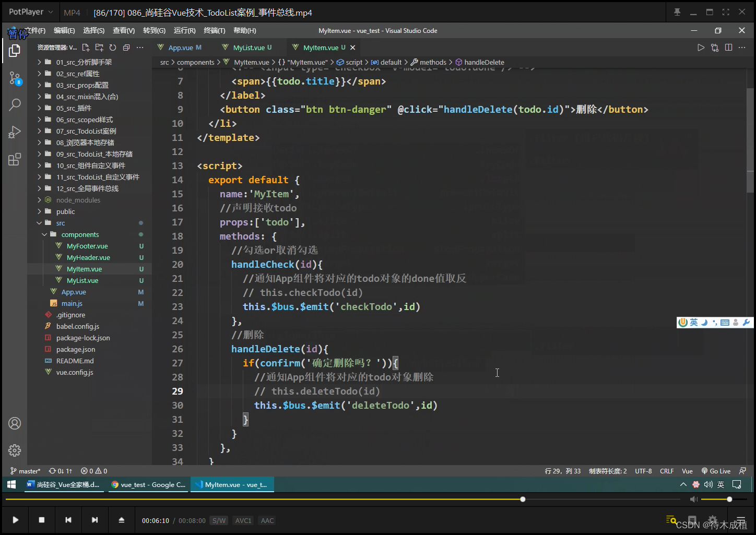Screen dimensions: 756x535
Task: Toggle S/W decoder indicator
Action: (x=219, y=520)
